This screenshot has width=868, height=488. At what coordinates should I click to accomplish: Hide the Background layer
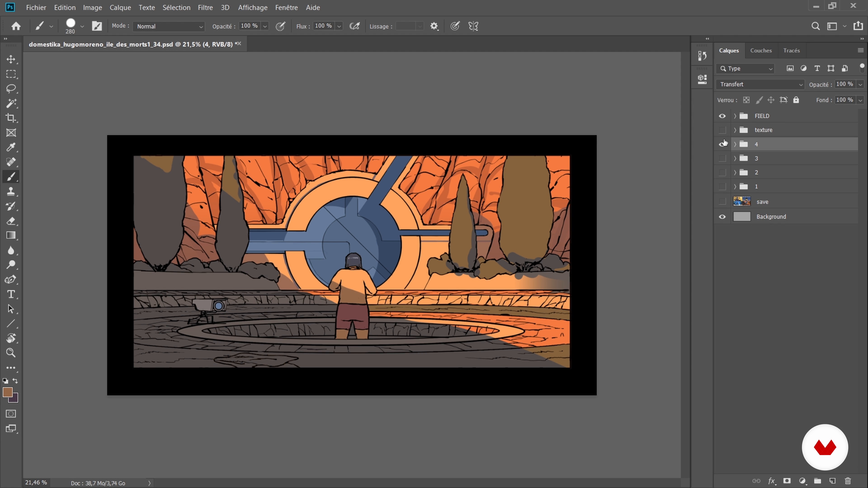click(x=722, y=217)
